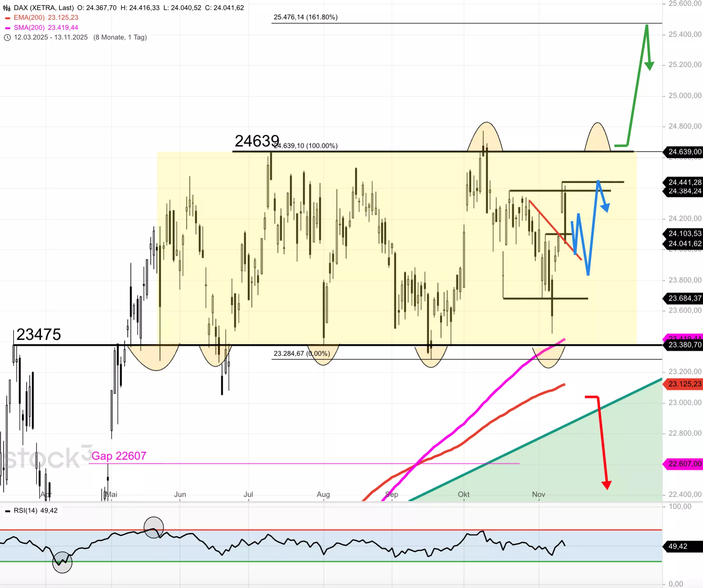Click the magenta SMA(200) legend marker
The image size is (703, 588).
(x=7, y=28)
